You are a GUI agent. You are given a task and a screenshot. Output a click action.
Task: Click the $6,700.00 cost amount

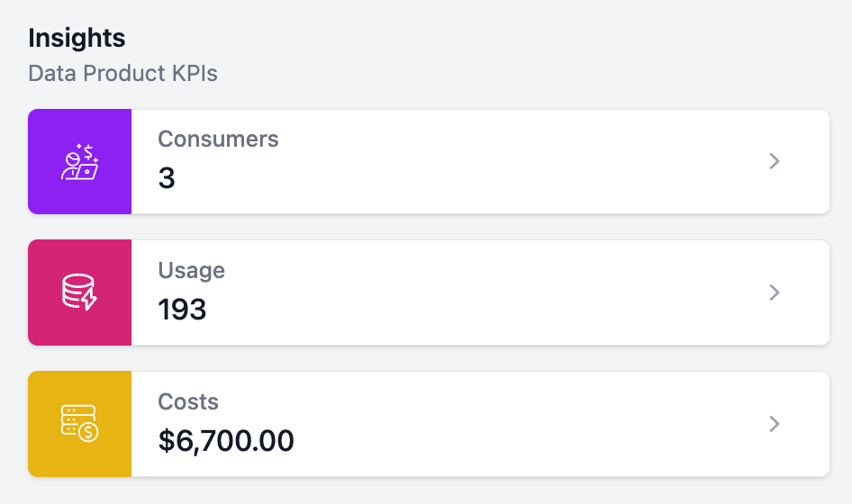point(226,441)
